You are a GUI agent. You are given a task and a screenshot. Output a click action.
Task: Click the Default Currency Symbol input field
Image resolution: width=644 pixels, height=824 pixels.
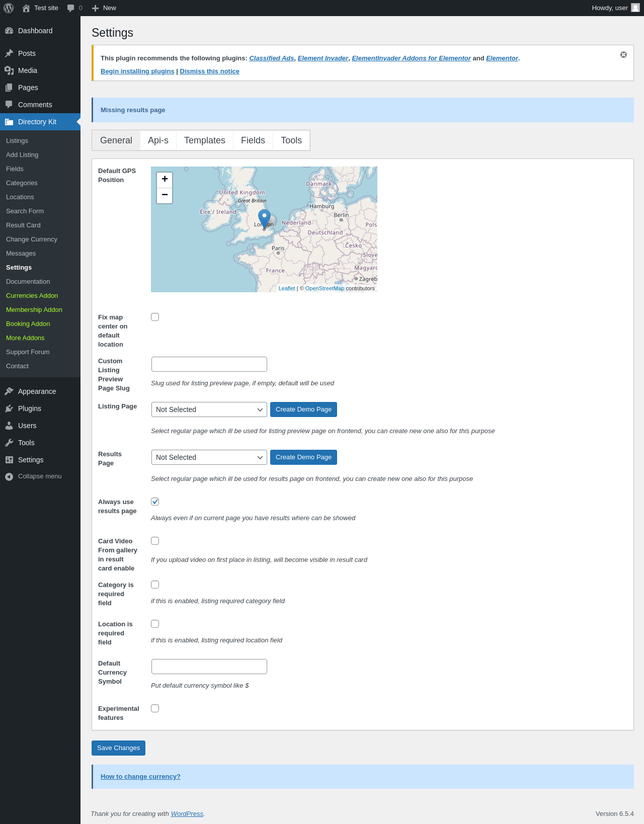[x=209, y=667]
